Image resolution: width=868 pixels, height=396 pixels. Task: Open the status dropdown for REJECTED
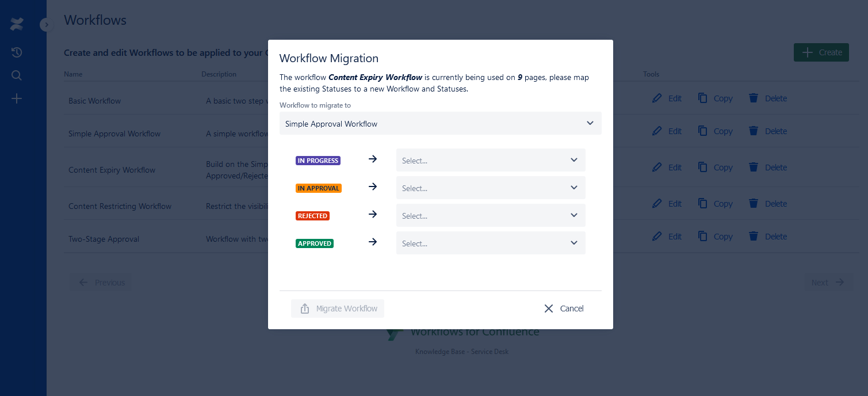pyautogui.click(x=490, y=216)
